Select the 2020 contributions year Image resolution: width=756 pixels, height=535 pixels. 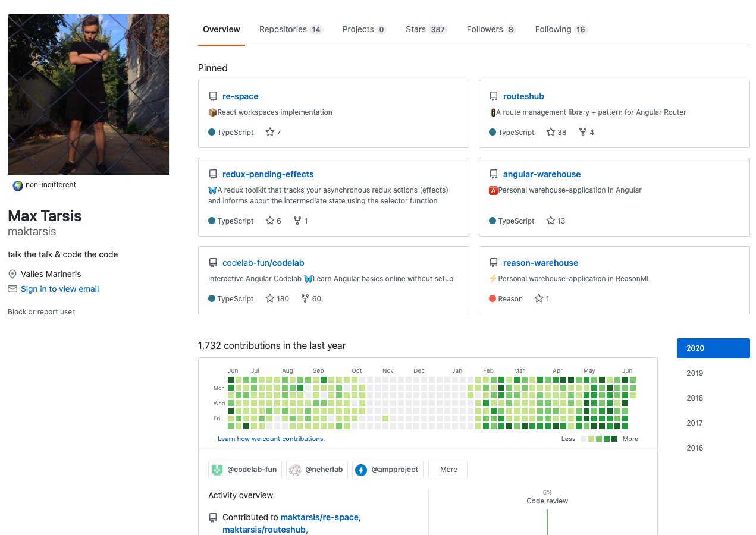pos(713,348)
